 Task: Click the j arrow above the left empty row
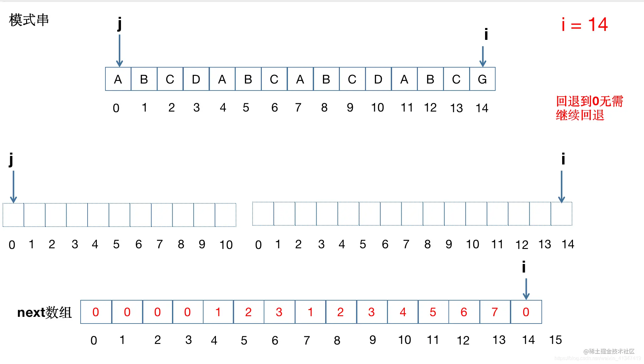pyautogui.click(x=13, y=187)
